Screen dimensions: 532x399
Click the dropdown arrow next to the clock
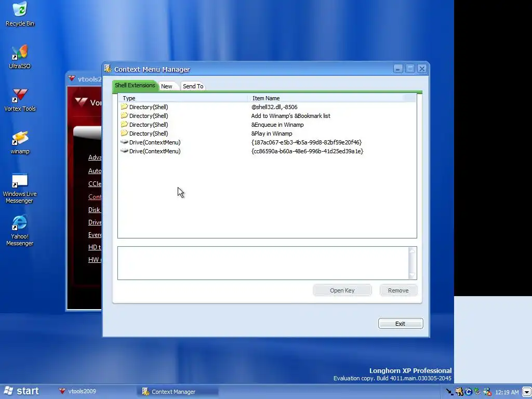coord(527,392)
